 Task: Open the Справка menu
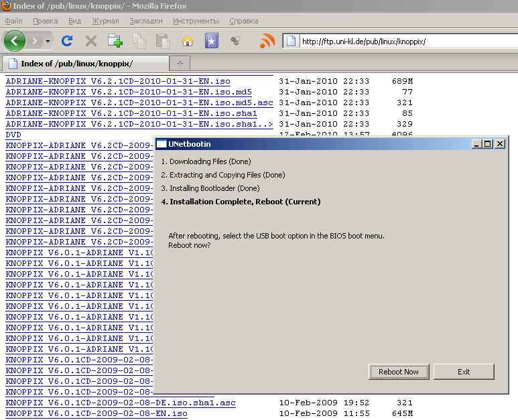click(x=244, y=21)
